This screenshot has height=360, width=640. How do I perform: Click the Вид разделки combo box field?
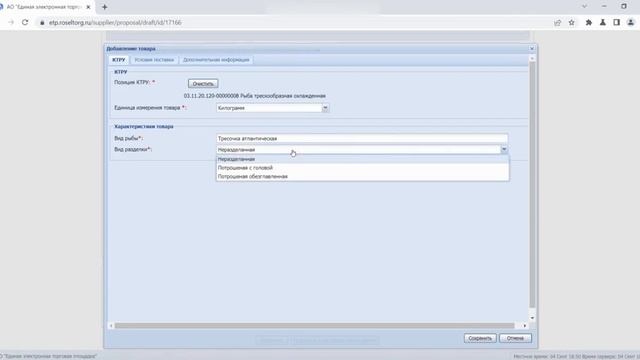click(x=358, y=150)
